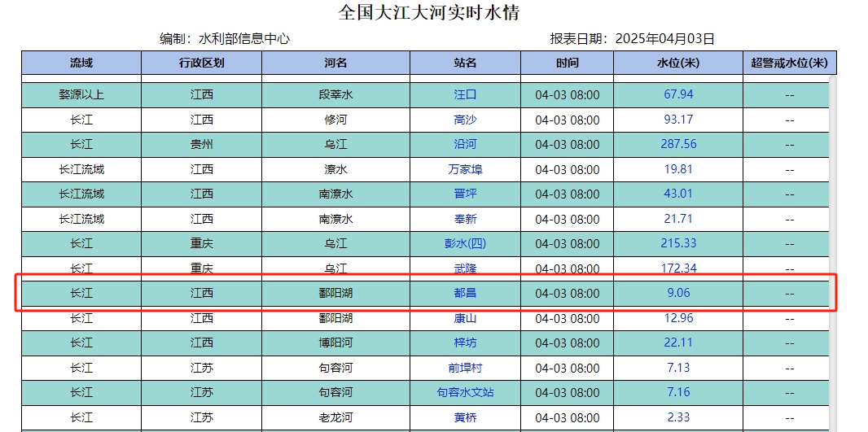Click the 贵州 region cell
Image resolution: width=868 pixels, height=432 pixels.
(x=201, y=144)
